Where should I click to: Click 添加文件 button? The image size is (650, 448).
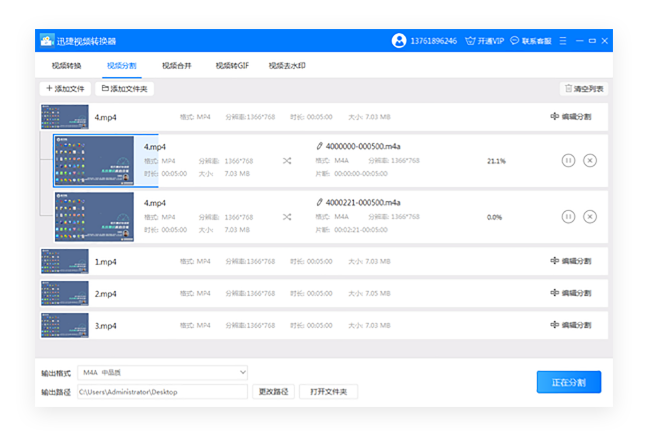pos(65,89)
